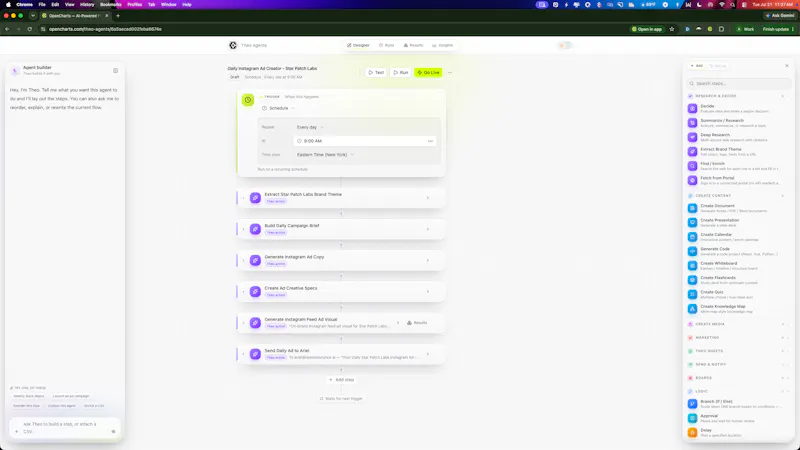Open the Profiles menu in menu bar
800x450 pixels.
(134, 5)
